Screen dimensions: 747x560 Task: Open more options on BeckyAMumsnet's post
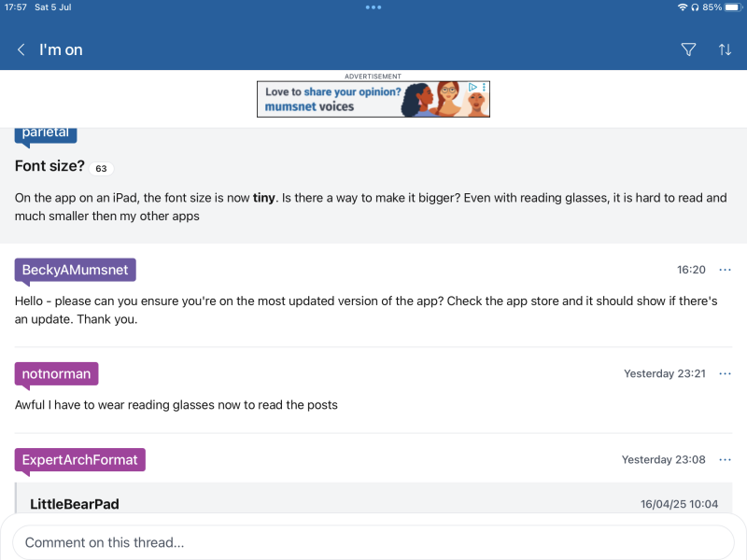pyautogui.click(x=725, y=270)
